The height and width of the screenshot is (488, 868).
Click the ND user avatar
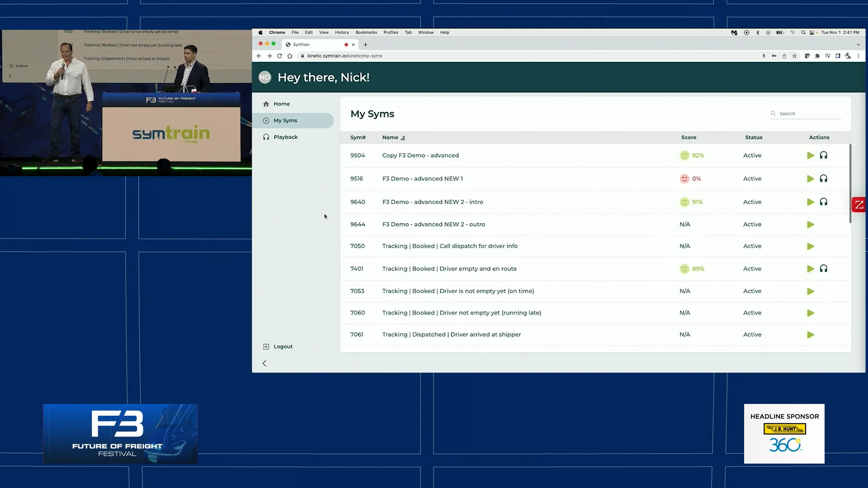point(265,77)
